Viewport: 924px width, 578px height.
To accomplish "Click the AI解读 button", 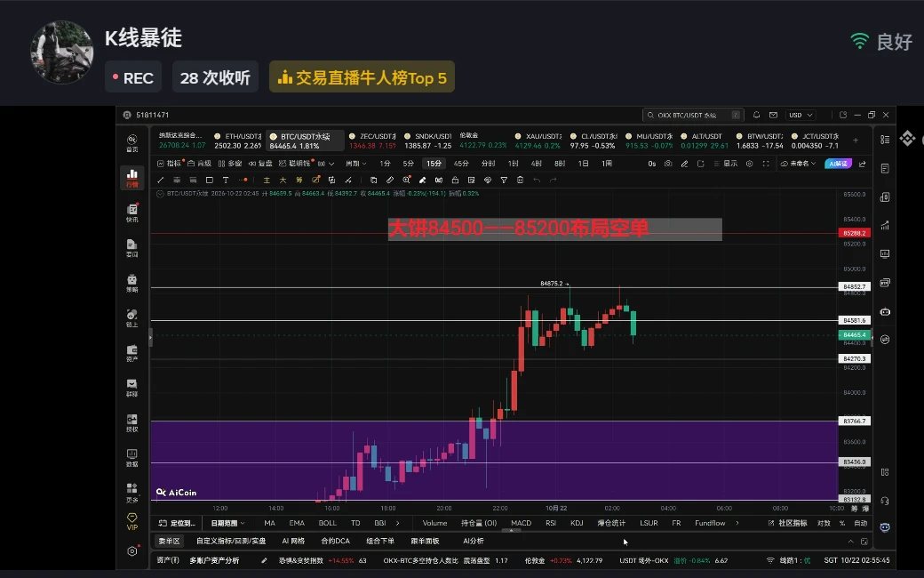I will coord(838,164).
